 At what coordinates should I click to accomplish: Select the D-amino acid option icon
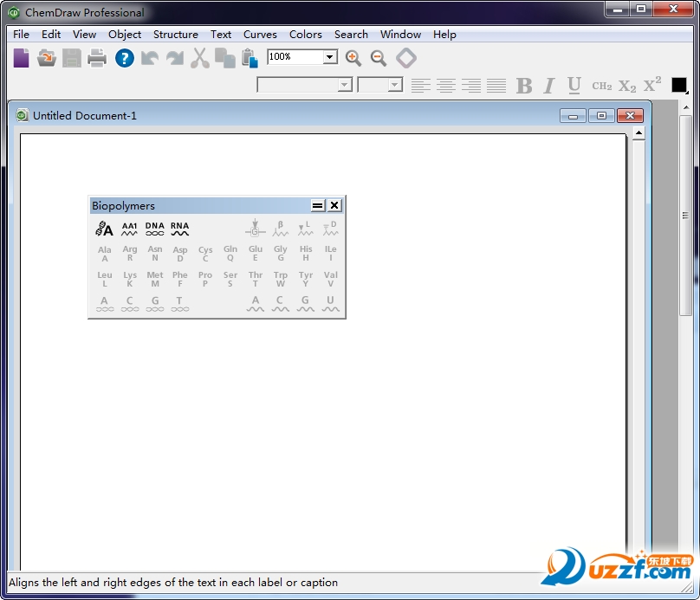pos(330,229)
